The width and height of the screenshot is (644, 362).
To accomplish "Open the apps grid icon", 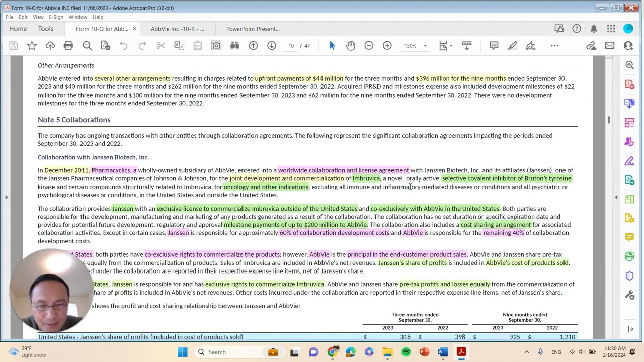I will [x=611, y=29].
